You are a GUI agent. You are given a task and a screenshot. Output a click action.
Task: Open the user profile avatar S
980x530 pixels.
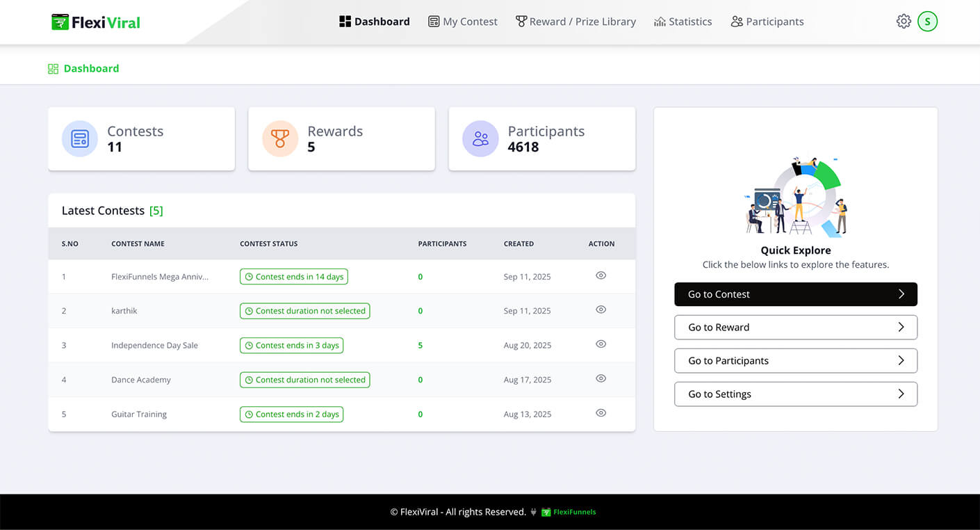[x=927, y=22]
